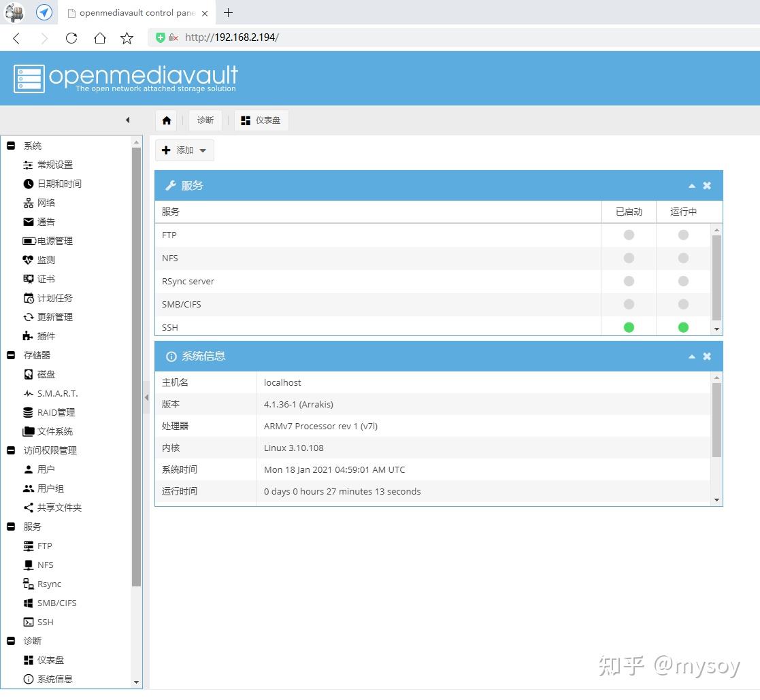This screenshot has width=760, height=700.
Task: Click the 运行中 status dot for FTP
Action: coord(682,235)
